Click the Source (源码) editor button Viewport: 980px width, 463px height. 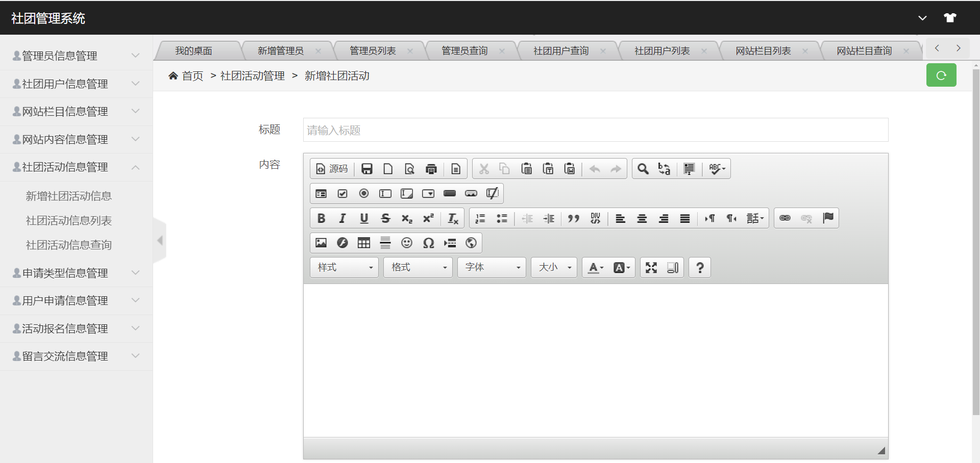[x=332, y=169]
